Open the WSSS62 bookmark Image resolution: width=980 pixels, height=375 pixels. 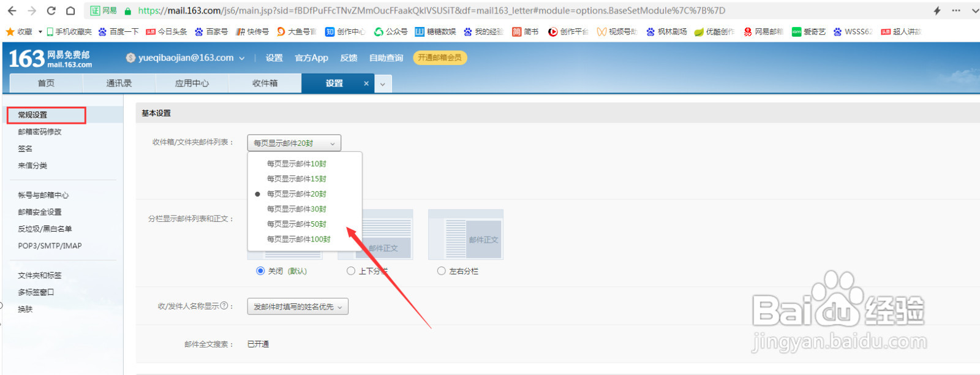click(x=853, y=31)
